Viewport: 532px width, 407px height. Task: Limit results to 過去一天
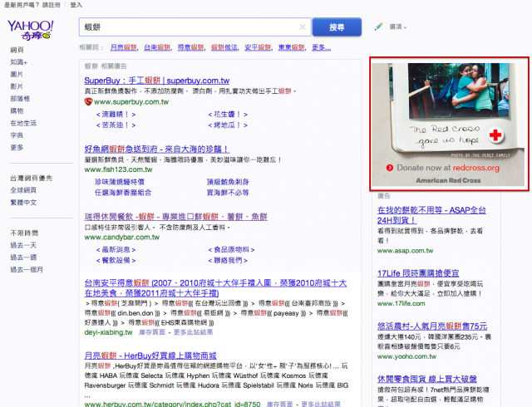23,245
